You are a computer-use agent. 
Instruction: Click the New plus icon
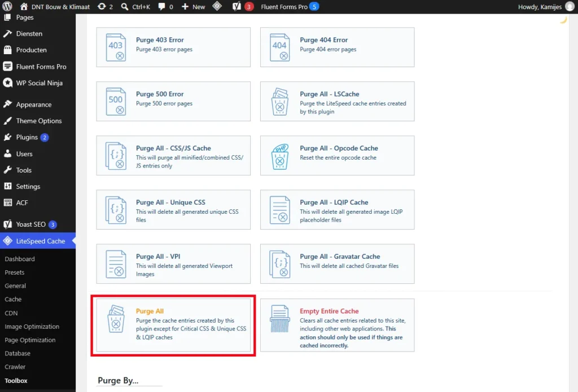point(185,7)
